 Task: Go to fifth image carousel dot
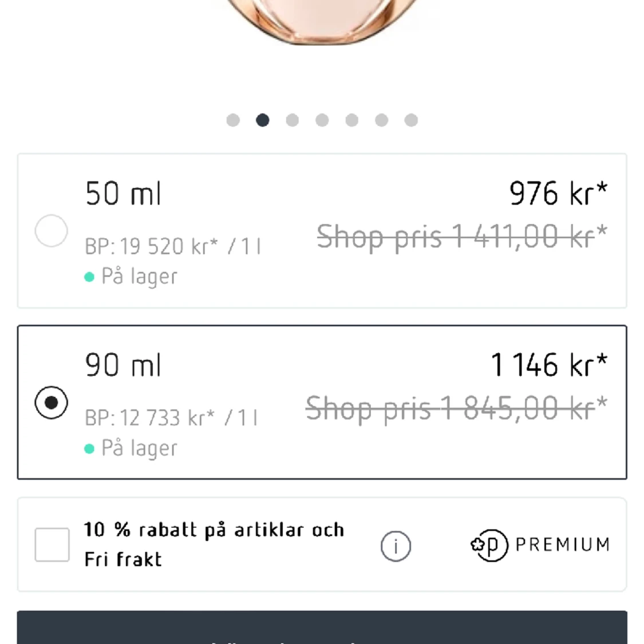click(x=352, y=120)
